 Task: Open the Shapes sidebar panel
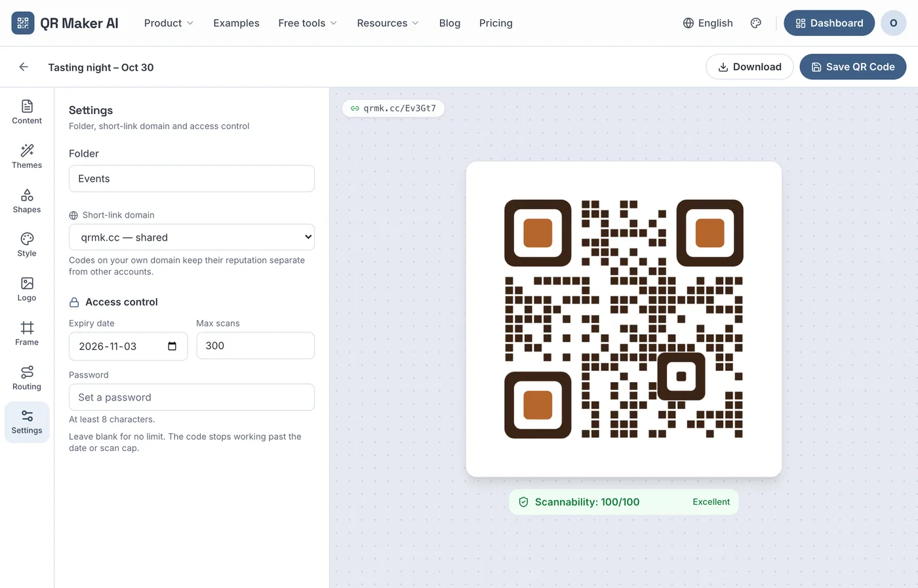27,201
